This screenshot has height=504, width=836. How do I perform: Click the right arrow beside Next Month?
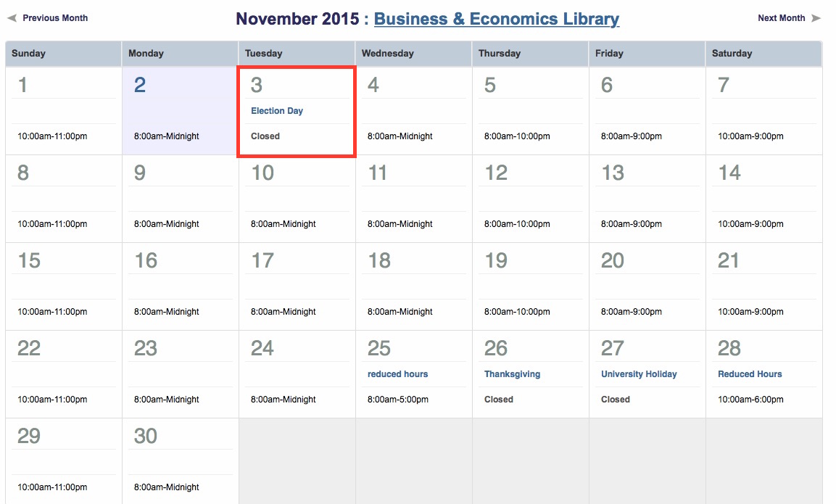[x=816, y=18]
